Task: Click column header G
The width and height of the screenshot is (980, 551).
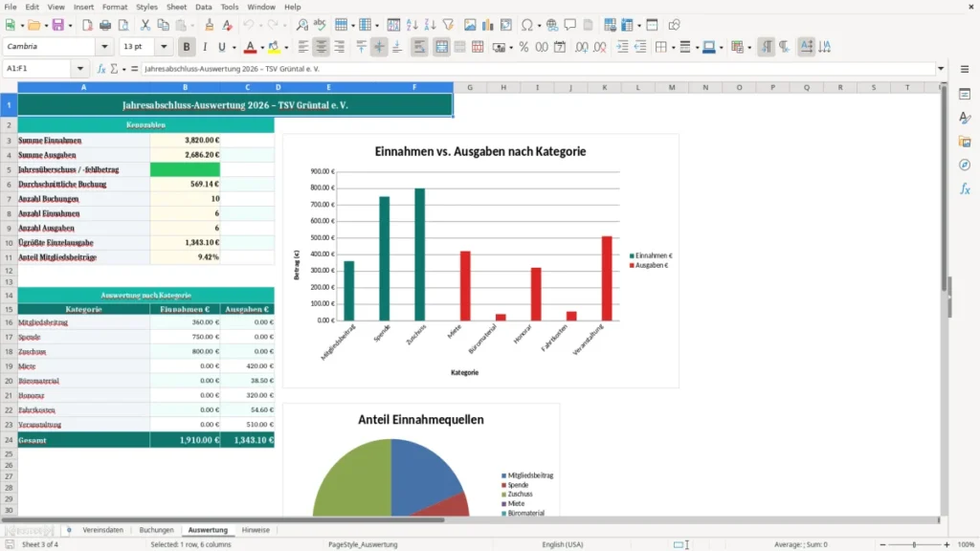Action: [x=470, y=87]
